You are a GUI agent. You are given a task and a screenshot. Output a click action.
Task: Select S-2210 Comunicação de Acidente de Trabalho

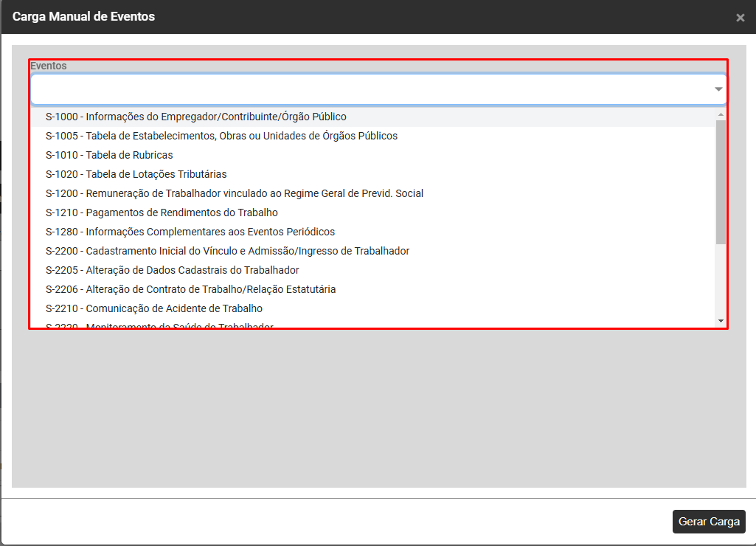(153, 308)
